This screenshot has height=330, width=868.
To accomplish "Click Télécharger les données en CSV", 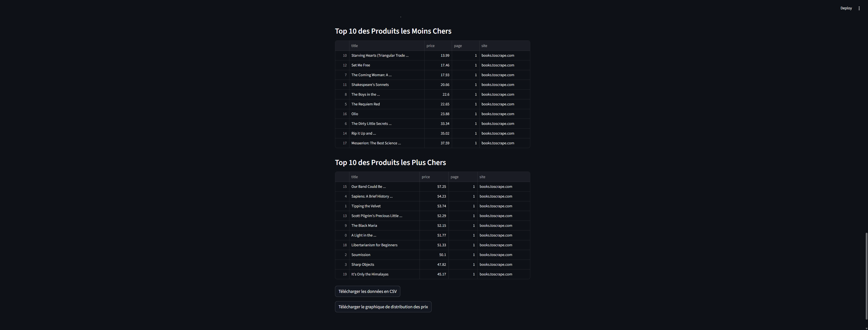I will point(367,291).
